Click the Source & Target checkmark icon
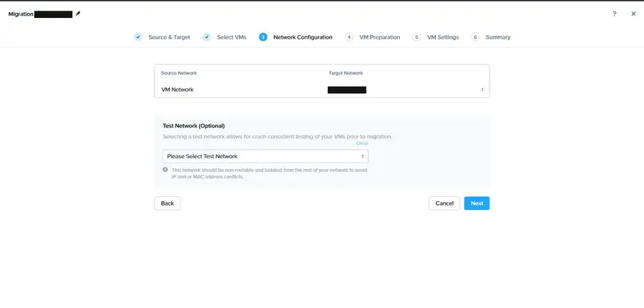This screenshot has width=644, height=308. [138, 37]
